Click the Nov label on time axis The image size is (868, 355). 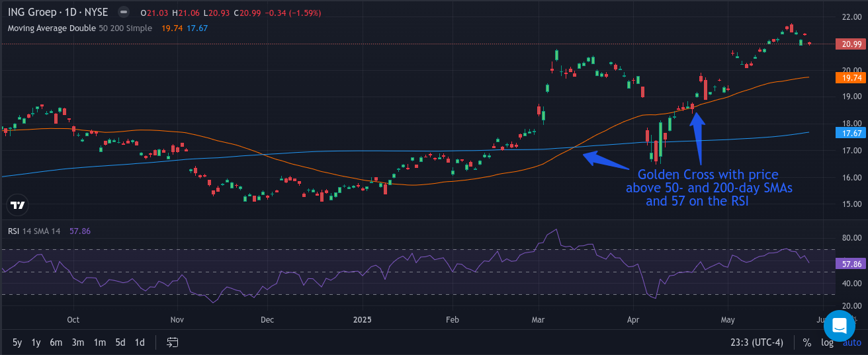tap(178, 319)
